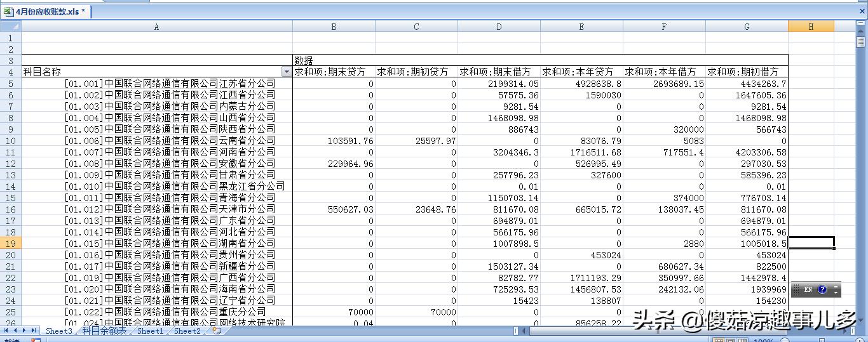Click the cell containing 2199314.05
The image size is (868, 342).
499,83
